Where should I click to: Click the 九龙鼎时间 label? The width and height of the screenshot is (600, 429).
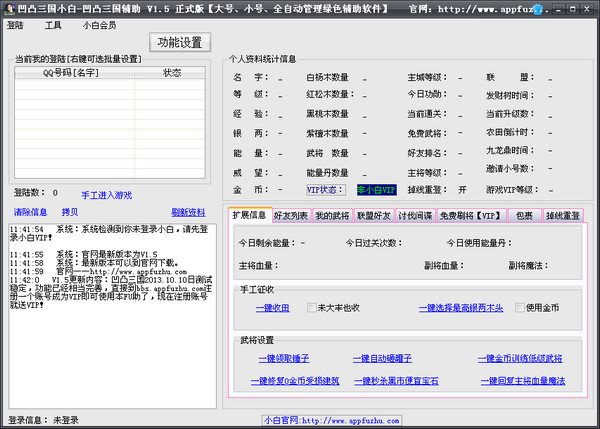510,150
